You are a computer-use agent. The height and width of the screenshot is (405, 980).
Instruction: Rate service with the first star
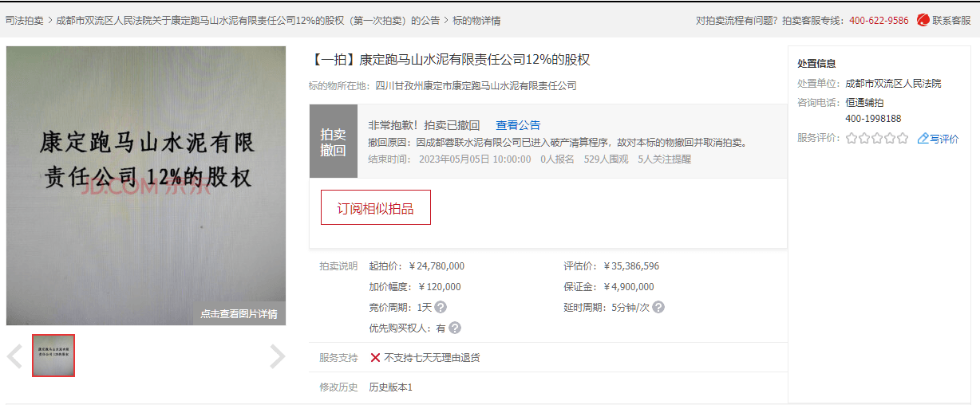coord(852,139)
